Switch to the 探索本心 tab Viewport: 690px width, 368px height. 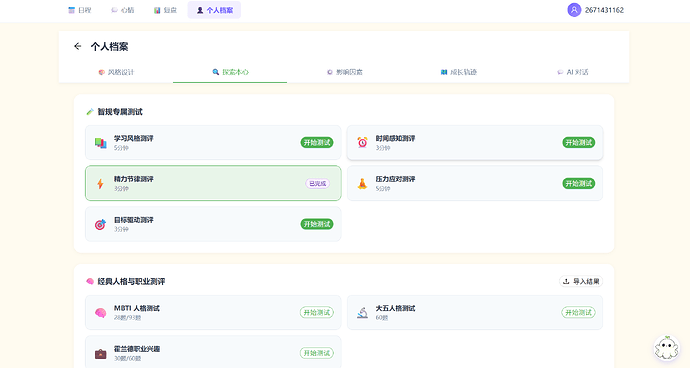230,72
